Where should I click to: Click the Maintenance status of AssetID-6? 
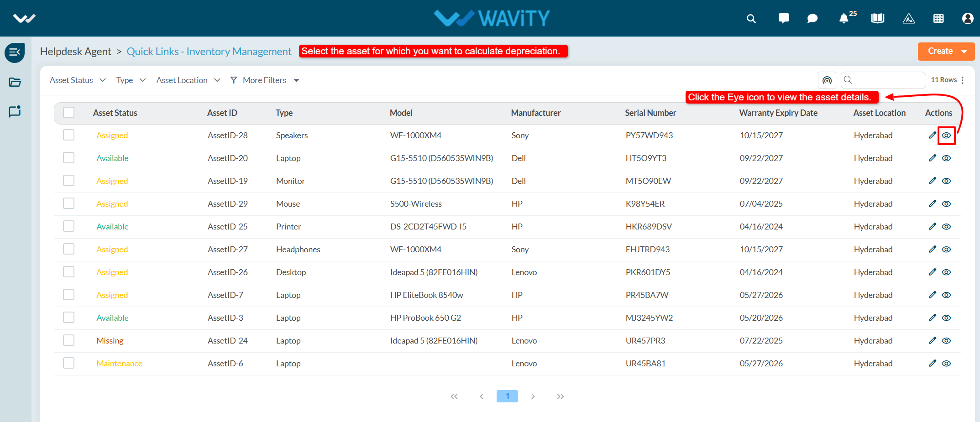(x=119, y=364)
